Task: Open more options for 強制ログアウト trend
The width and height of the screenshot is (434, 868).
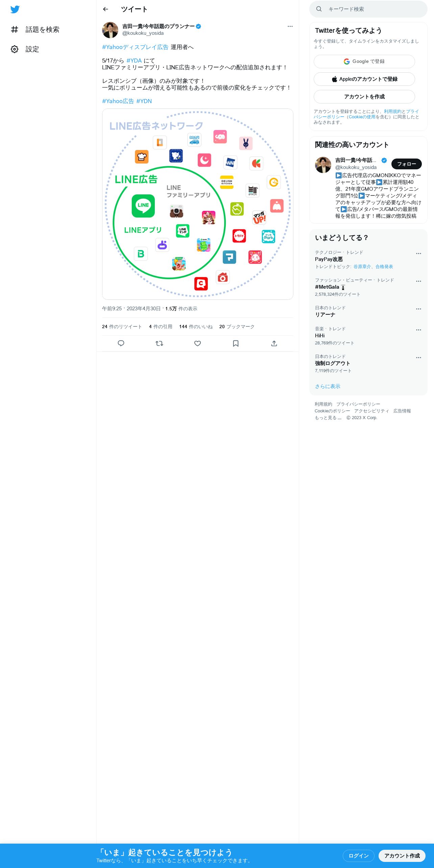Action: (418, 358)
